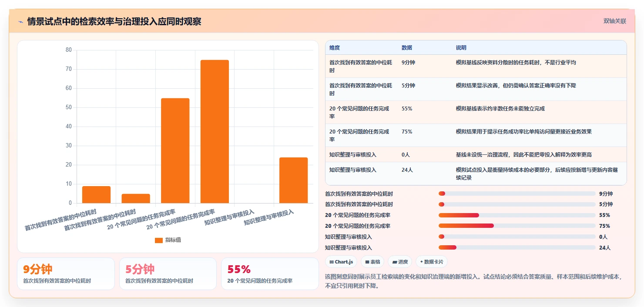Click the 指标值 legend label
This screenshot has width=644, height=307.
pos(173,240)
